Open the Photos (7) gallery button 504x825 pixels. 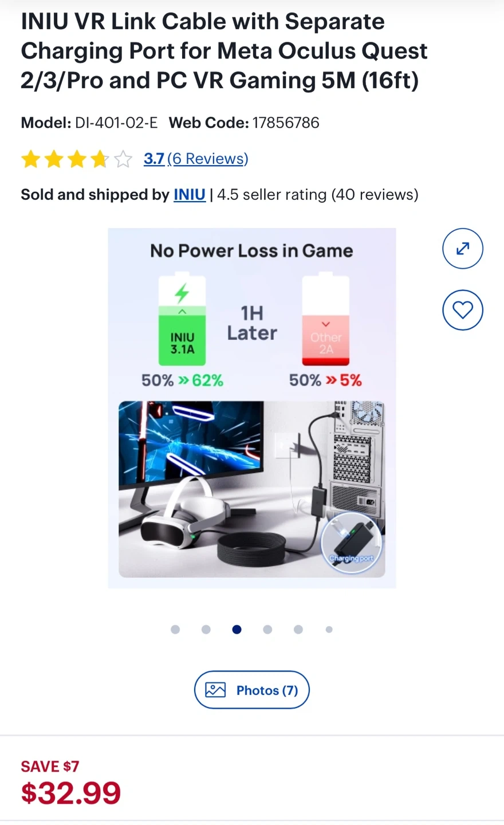(x=252, y=690)
